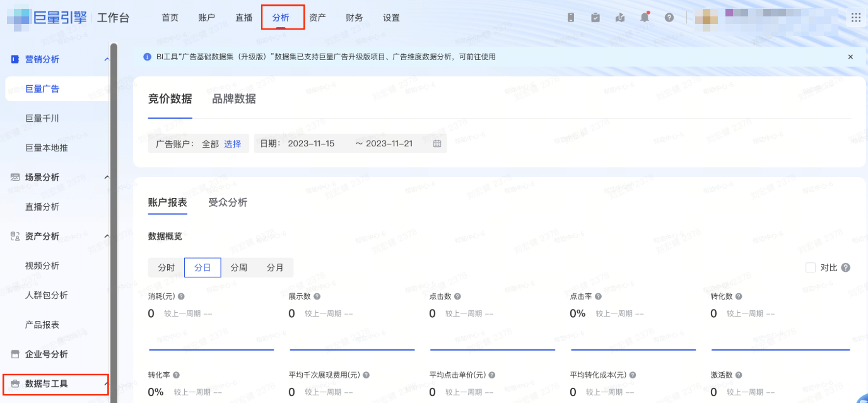The width and height of the screenshot is (868, 403).
Task: Open the 直播 top navigation tab
Action: coord(243,18)
